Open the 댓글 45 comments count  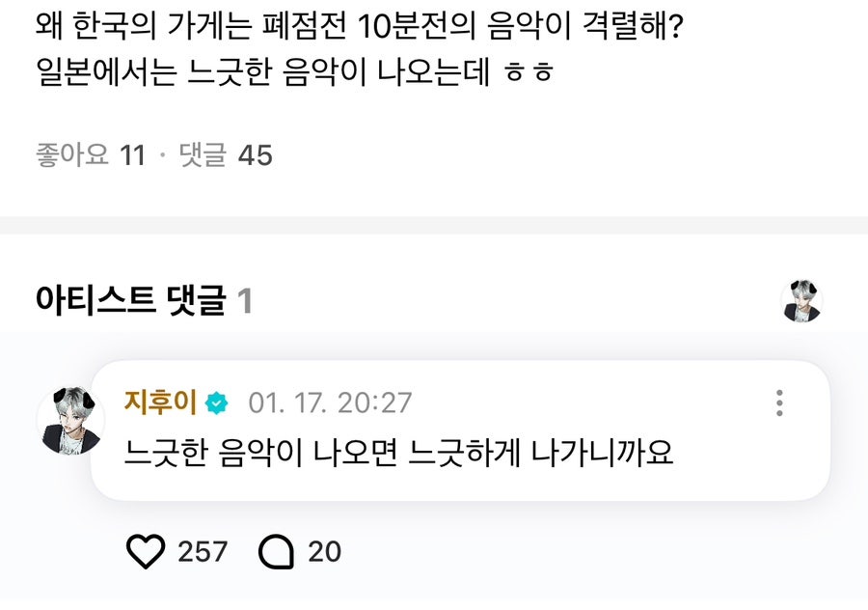(x=226, y=154)
